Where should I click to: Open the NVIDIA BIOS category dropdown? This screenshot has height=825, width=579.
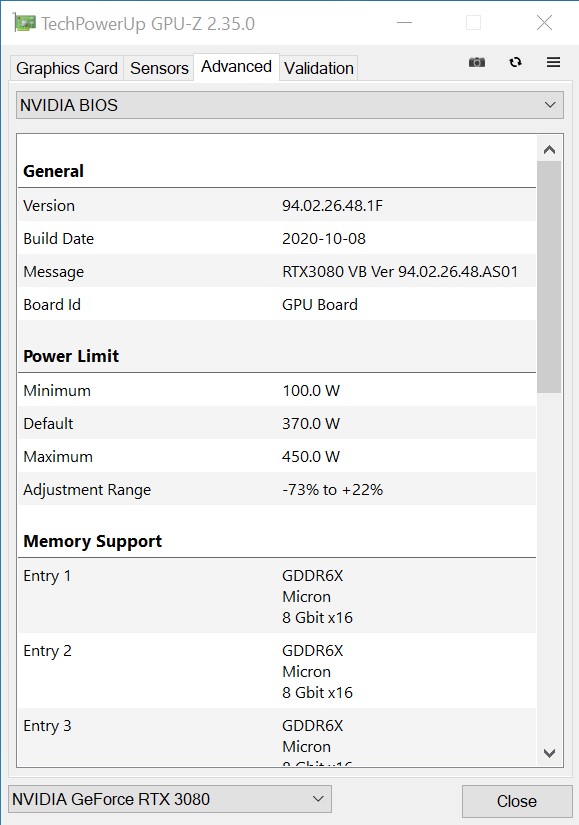(x=290, y=105)
